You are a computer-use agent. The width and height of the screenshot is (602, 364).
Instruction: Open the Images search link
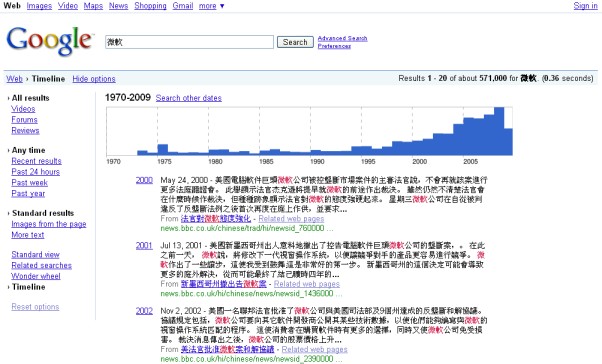39,6
